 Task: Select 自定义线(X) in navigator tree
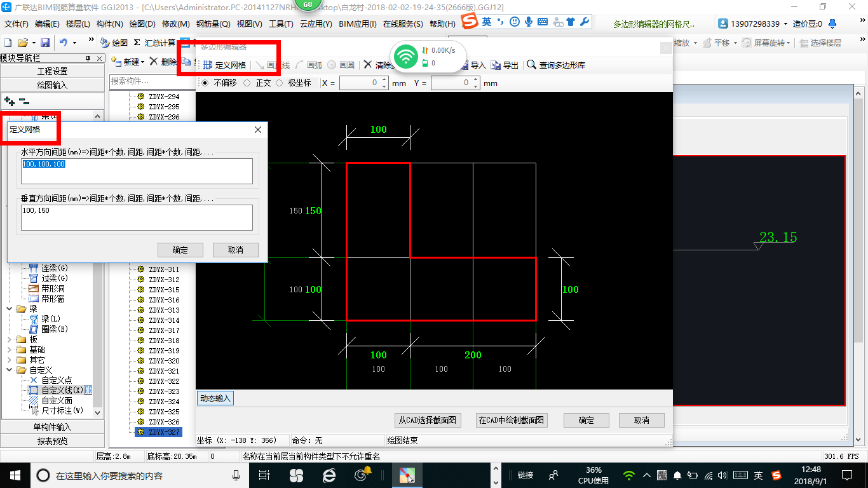62,390
